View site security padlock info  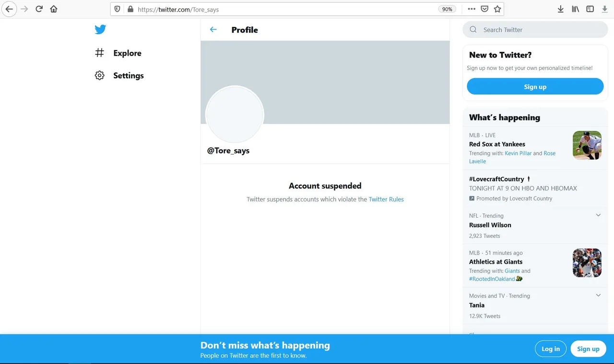[130, 9]
